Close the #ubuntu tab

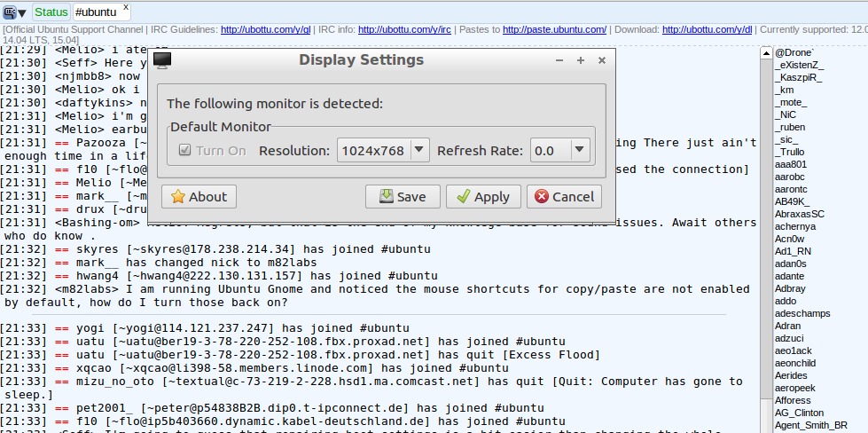tap(126, 7)
